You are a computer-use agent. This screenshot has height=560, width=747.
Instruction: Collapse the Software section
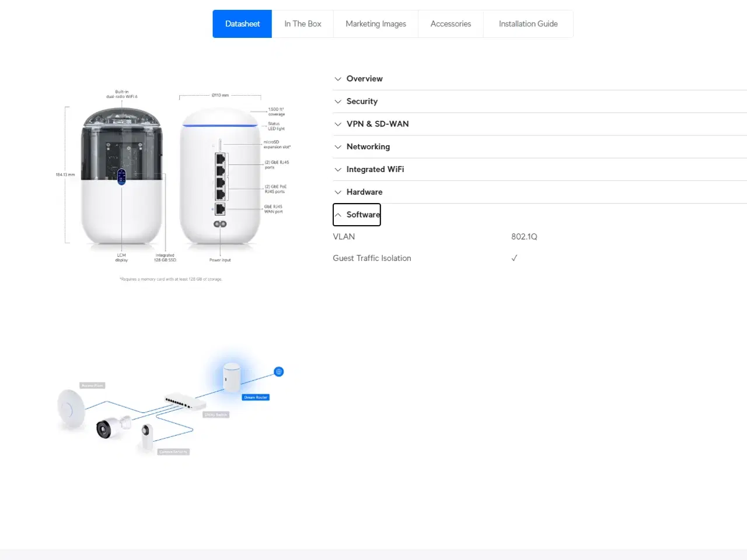(x=357, y=215)
